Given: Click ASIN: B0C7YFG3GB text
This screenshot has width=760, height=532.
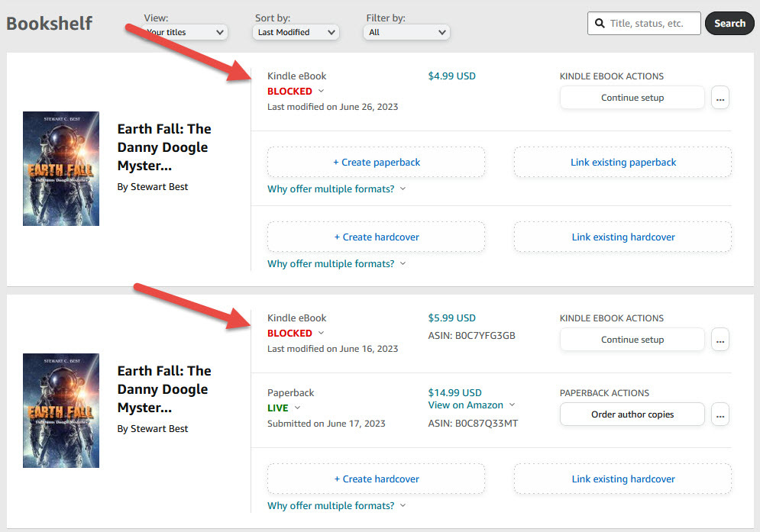Looking at the screenshot, I should pyautogui.click(x=471, y=335).
